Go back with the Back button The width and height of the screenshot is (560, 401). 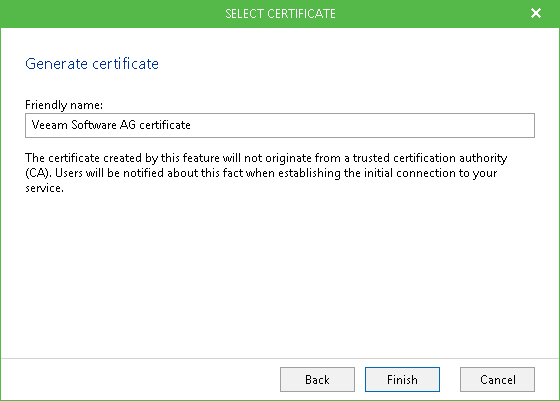[317, 379]
